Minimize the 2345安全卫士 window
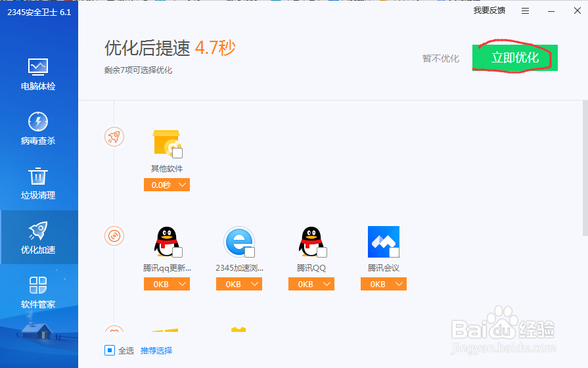Viewport: 588px width, 368px height. 551,11
